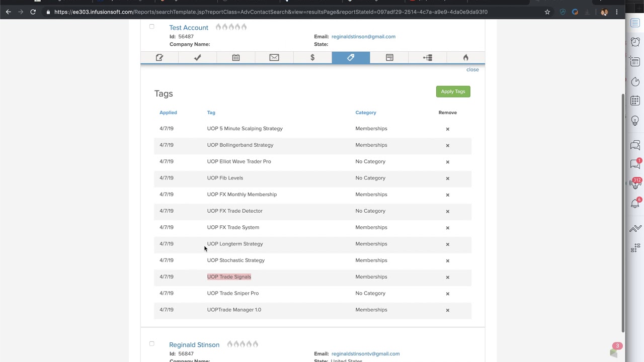
Task: Remove the UOP Trade Signals tag
Action: click(x=447, y=277)
